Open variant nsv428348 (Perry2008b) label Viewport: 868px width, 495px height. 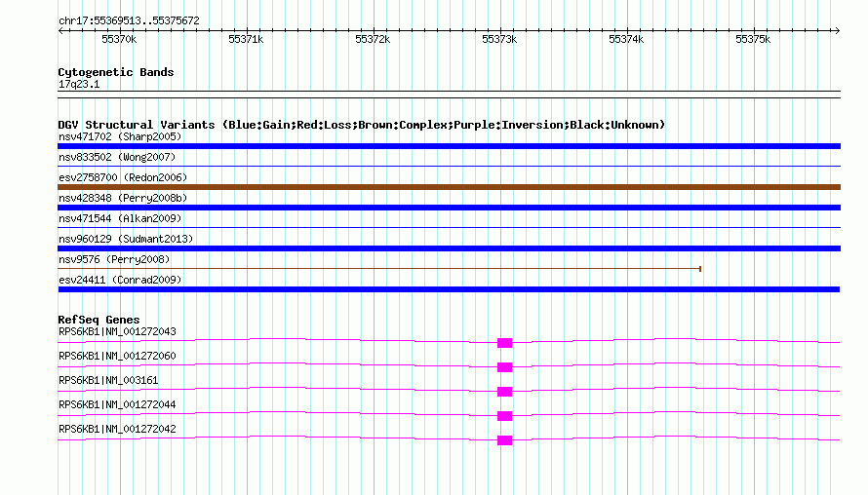tap(123, 198)
